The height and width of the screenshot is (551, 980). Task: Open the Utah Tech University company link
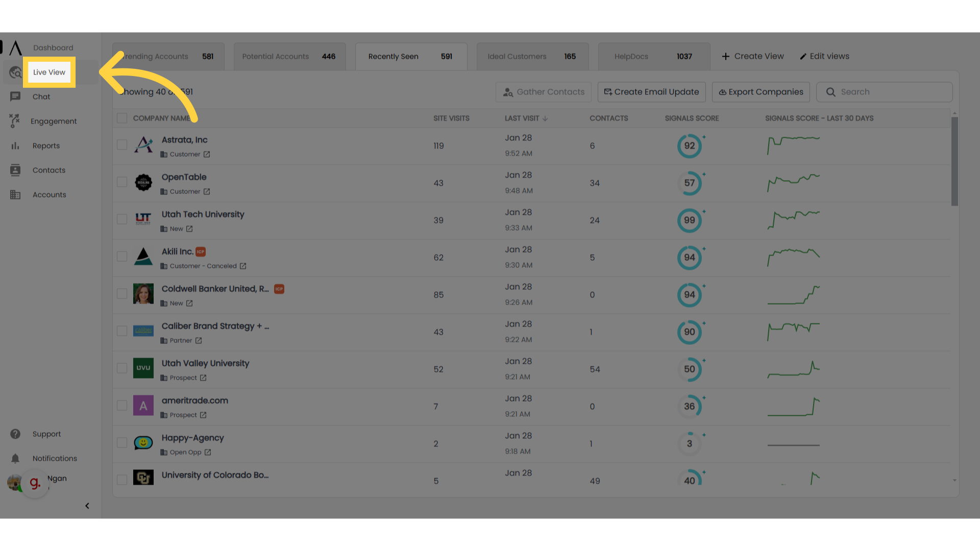(x=203, y=214)
